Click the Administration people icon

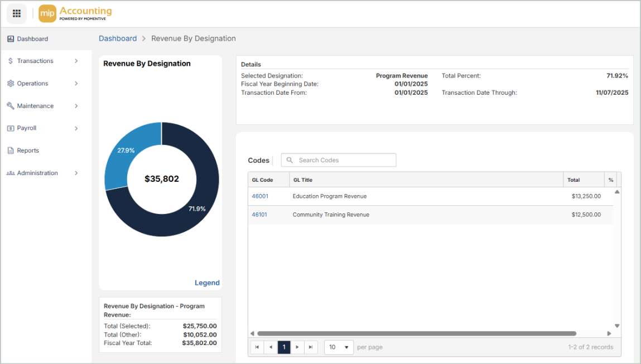(x=11, y=173)
